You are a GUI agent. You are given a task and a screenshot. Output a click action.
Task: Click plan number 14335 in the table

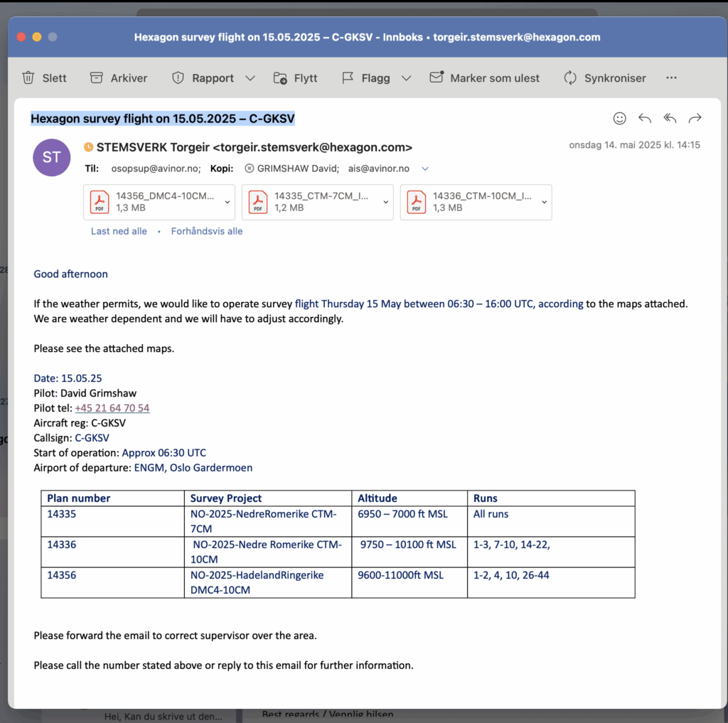click(61, 514)
